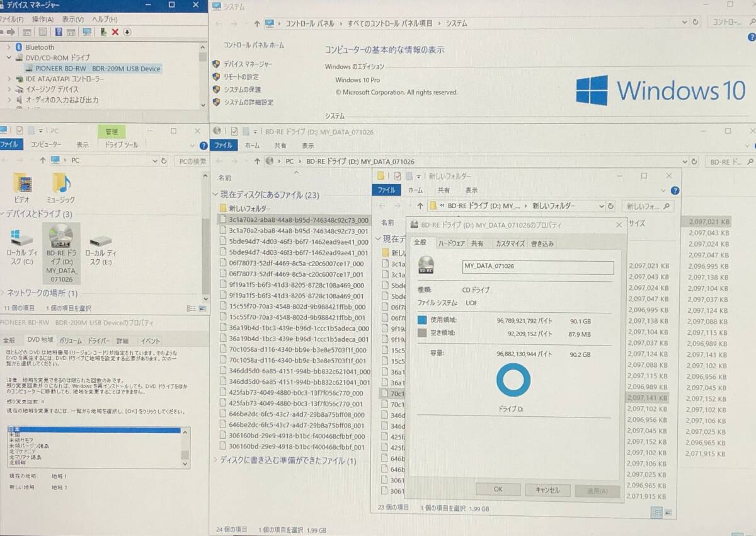Switch to イベント tab in PIONEER properties
The image size is (756, 536).
(x=150, y=340)
